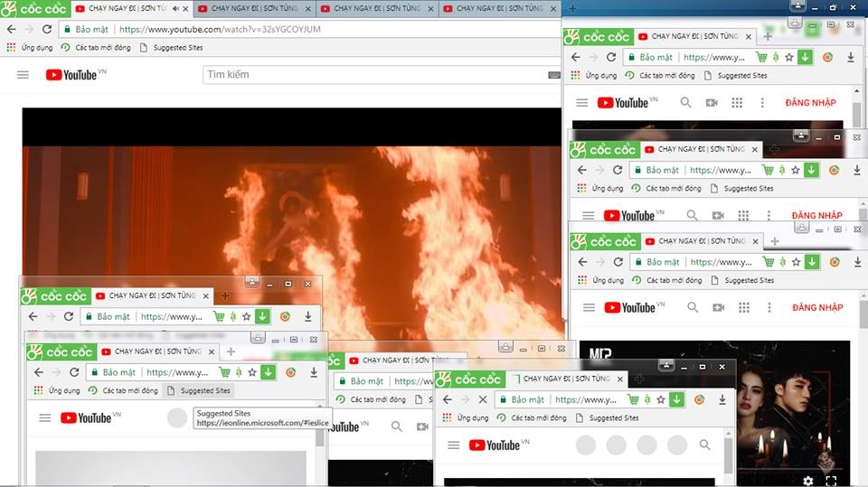
Task: Toggle fullscreen on the video player
Action: point(831,481)
